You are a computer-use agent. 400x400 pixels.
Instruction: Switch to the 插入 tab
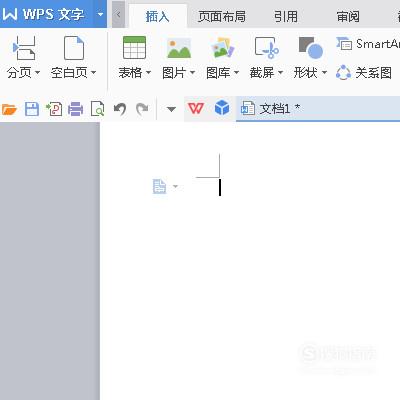[x=158, y=16]
